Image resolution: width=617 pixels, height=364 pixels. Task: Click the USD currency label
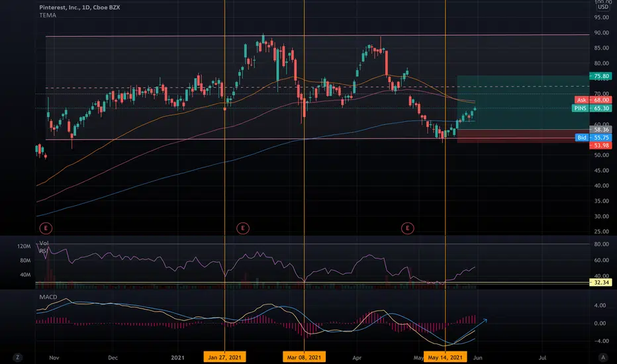[603, 7]
